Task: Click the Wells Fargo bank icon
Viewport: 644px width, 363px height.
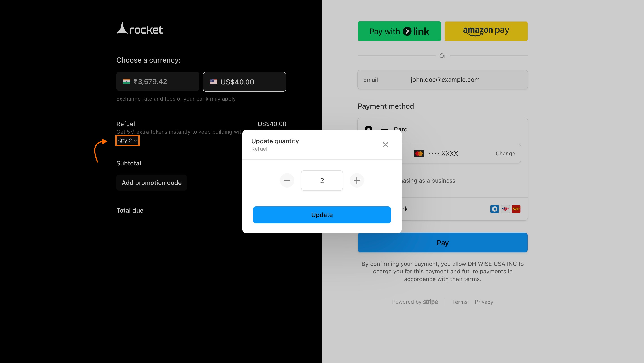Action: point(516,209)
